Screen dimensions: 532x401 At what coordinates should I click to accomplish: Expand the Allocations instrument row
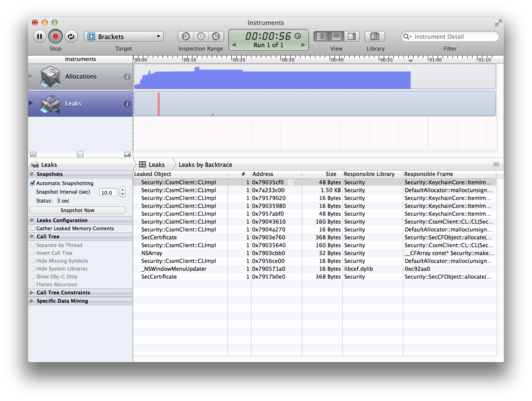tap(31, 76)
